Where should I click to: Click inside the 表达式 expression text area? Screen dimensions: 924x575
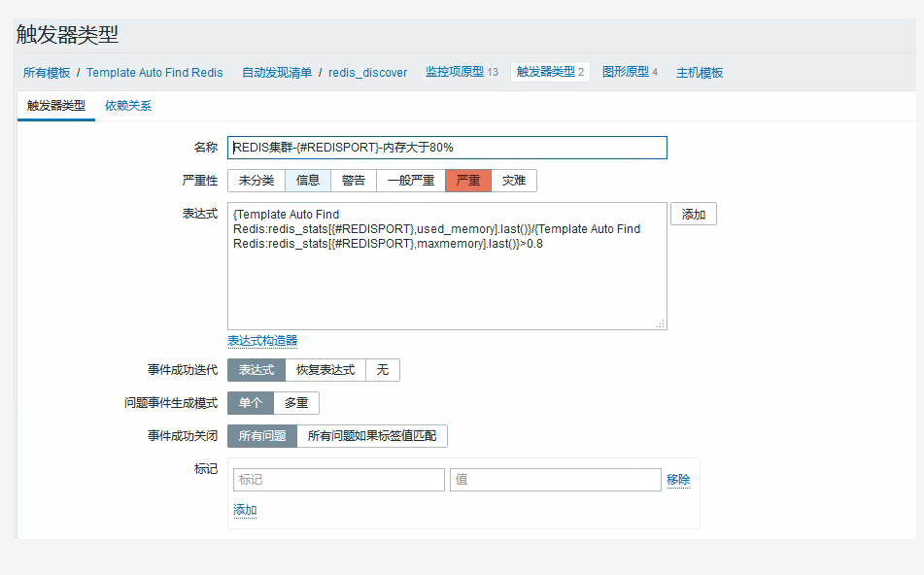coord(447,266)
